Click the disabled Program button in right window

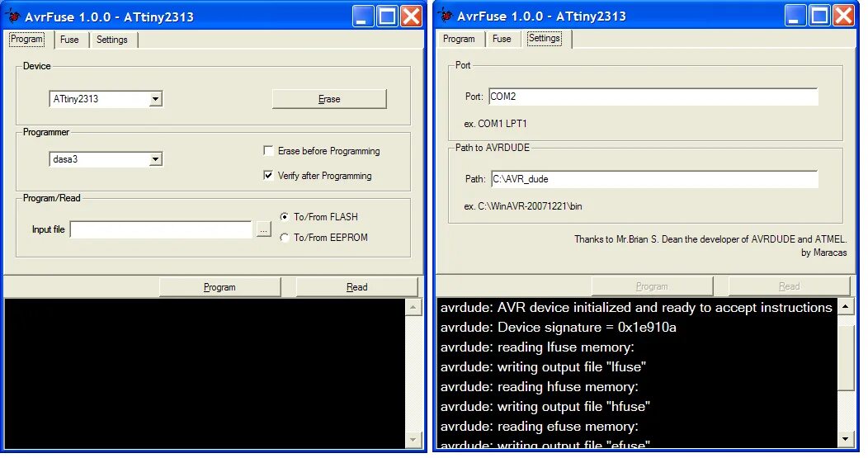click(x=652, y=286)
